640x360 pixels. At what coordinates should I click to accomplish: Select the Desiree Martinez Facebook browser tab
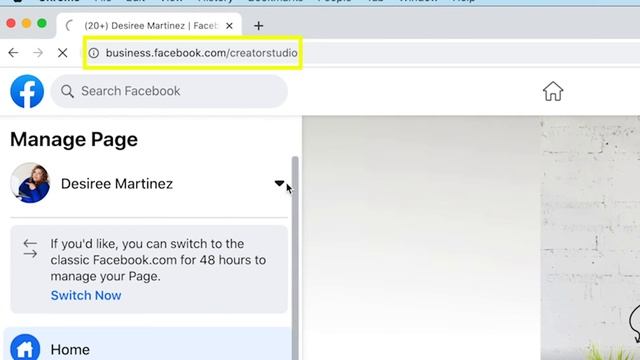149,26
